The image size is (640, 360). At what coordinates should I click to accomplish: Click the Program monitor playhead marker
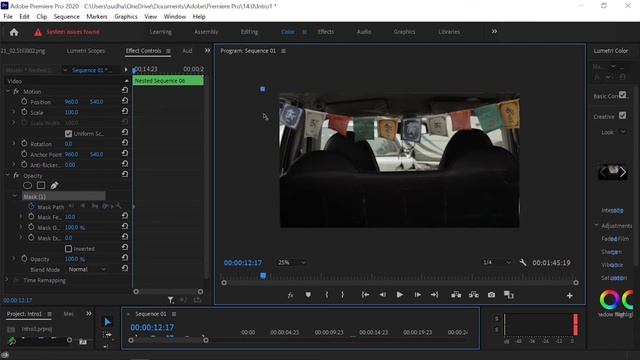click(x=263, y=276)
